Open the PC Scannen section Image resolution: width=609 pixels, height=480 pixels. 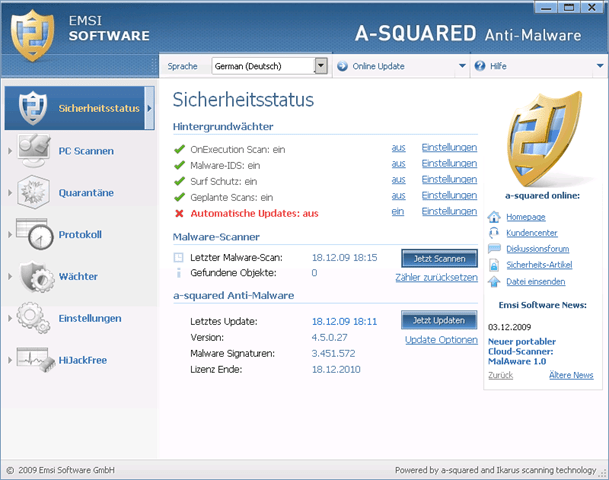click(x=86, y=151)
